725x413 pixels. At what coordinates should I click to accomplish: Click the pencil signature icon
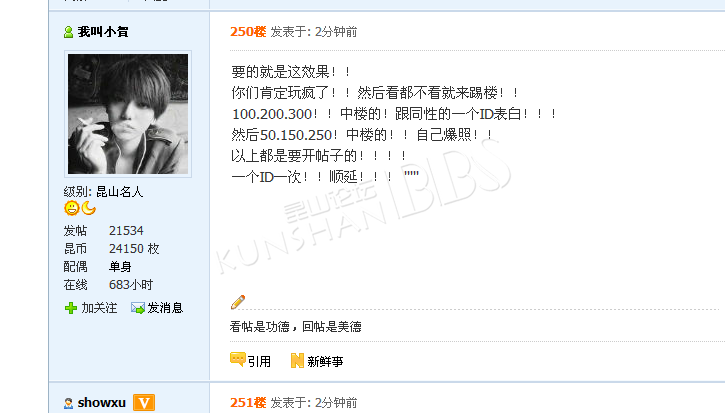(238, 302)
